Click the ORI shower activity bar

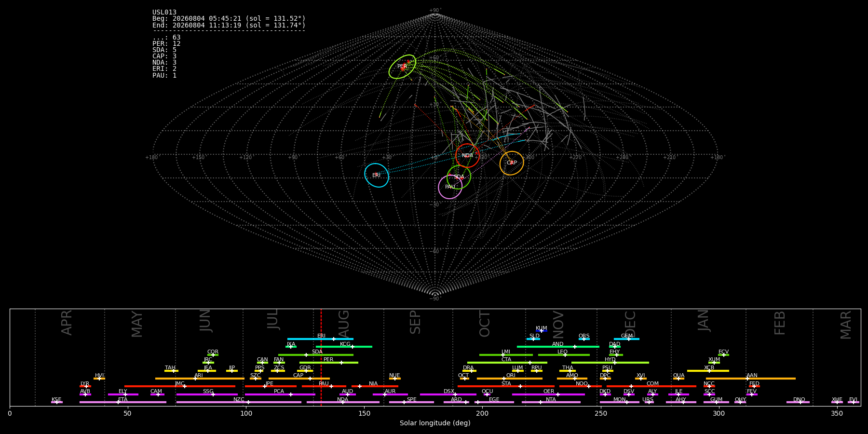tap(510, 379)
